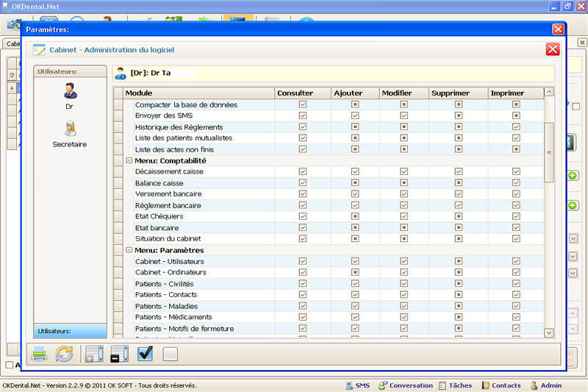The width and height of the screenshot is (588, 392).
Task: Toggle Ajouter for Règlement bancaire
Action: pyautogui.click(x=355, y=205)
